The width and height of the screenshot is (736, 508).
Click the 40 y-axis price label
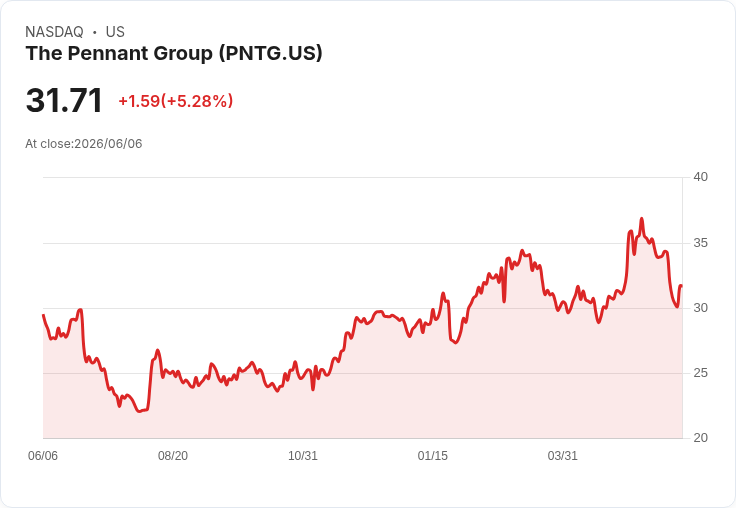tap(700, 177)
